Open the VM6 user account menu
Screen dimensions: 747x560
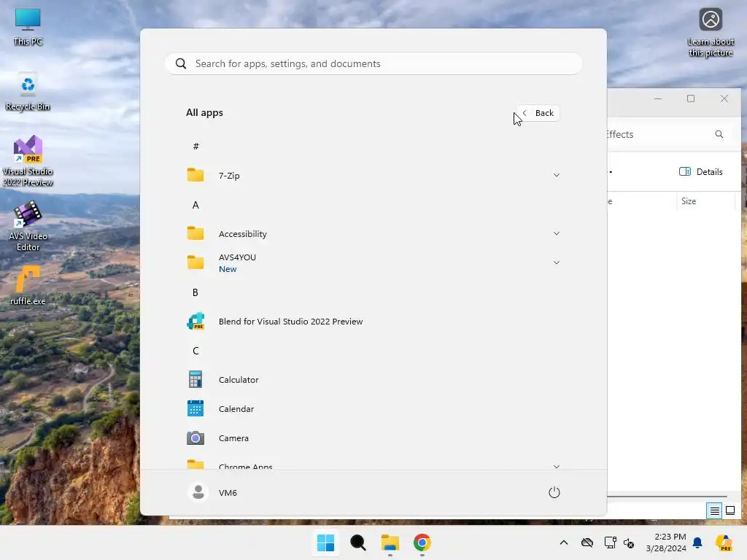pyautogui.click(x=212, y=492)
